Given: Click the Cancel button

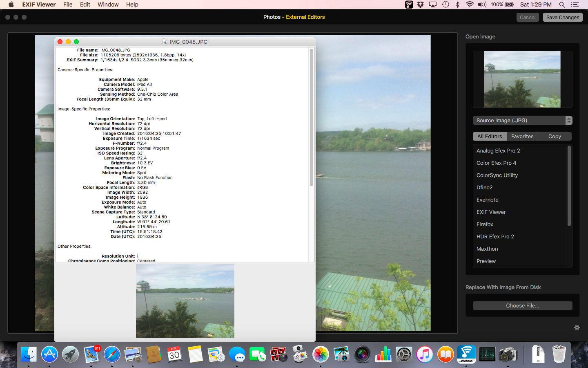Looking at the screenshot, I should point(528,17).
